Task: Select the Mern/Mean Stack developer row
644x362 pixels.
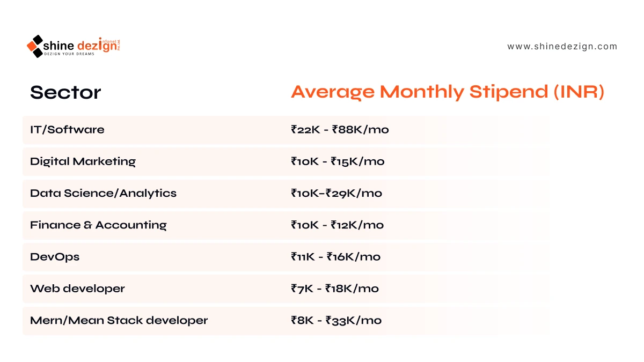Action: [286, 321]
